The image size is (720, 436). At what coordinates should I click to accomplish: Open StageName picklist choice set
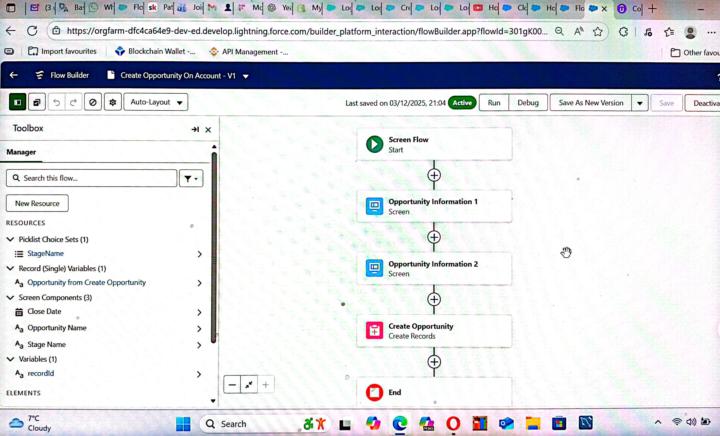[45, 253]
